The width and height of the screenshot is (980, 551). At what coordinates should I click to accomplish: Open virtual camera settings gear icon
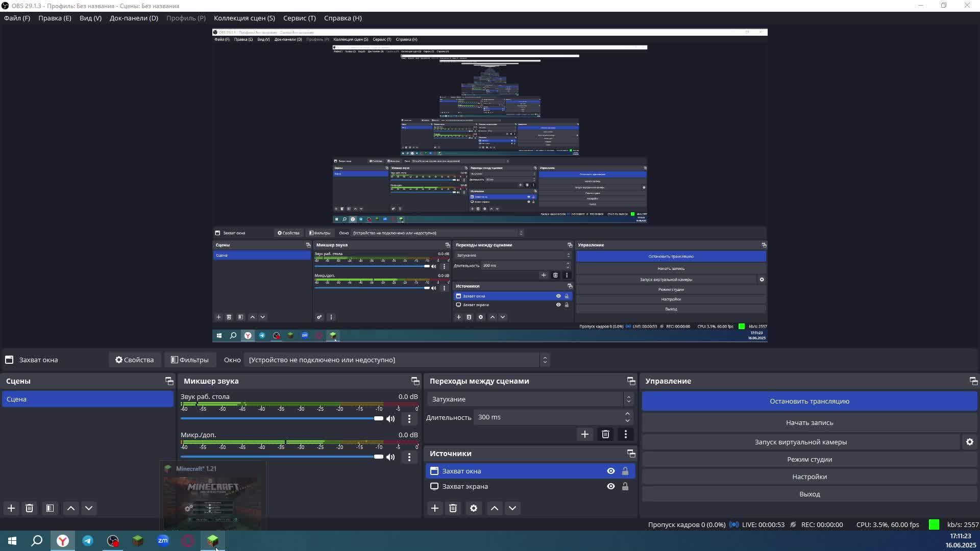(x=969, y=442)
